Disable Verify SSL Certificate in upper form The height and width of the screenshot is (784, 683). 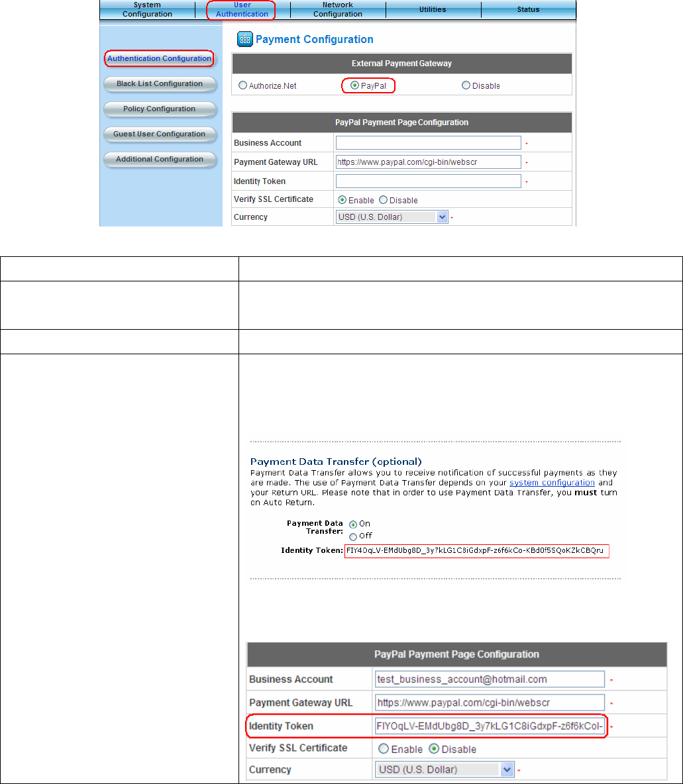tap(384, 200)
